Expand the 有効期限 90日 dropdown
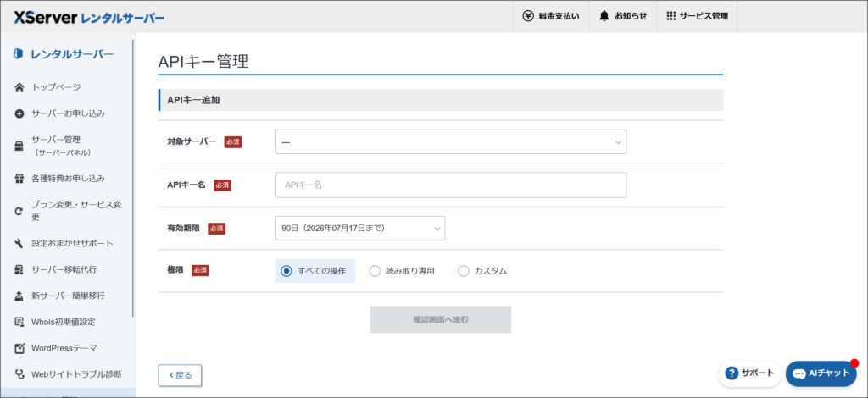868x398 pixels. [x=359, y=229]
